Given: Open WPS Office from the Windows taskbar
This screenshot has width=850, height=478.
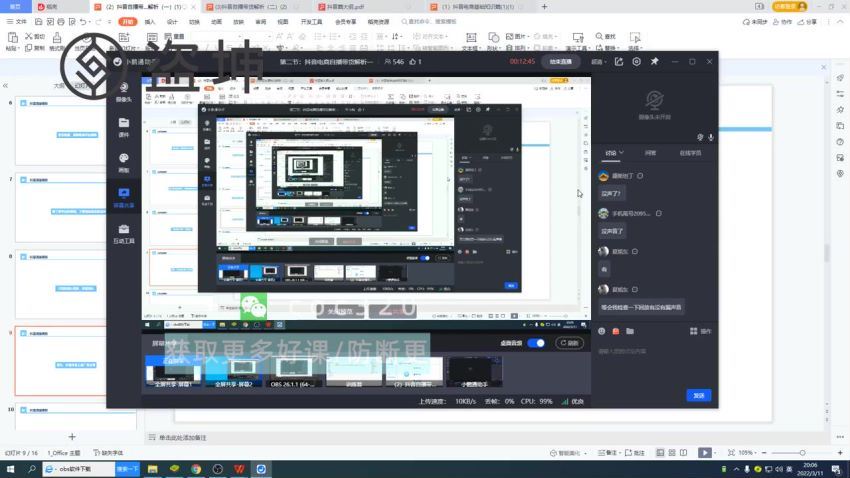Looking at the screenshot, I should [239, 469].
